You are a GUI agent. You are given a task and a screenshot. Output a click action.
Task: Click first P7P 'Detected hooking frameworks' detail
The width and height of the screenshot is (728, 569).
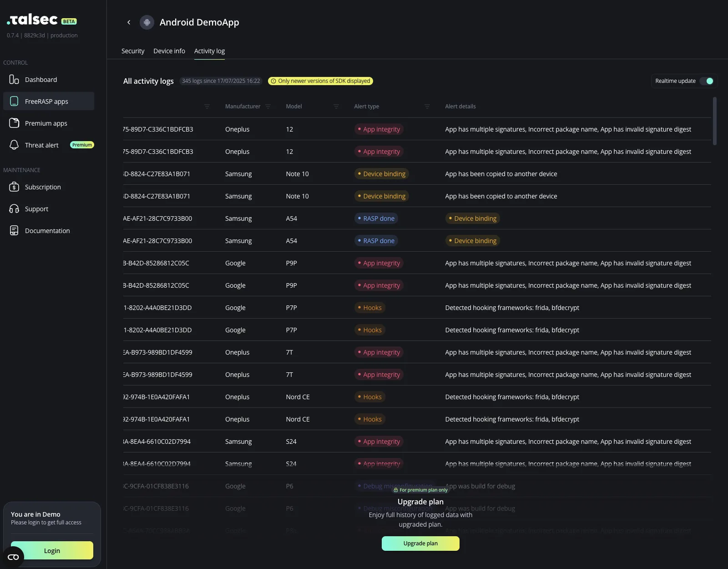pos(512,308)
